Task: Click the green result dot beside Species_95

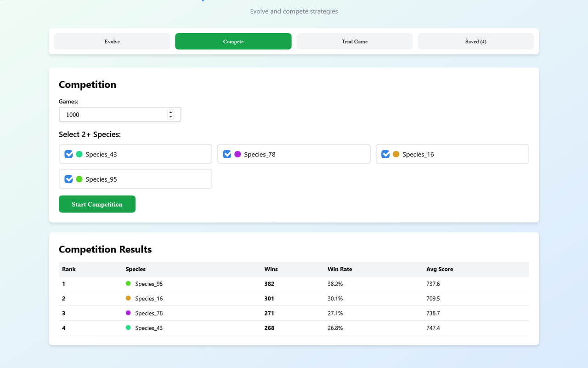Action: 128,283
